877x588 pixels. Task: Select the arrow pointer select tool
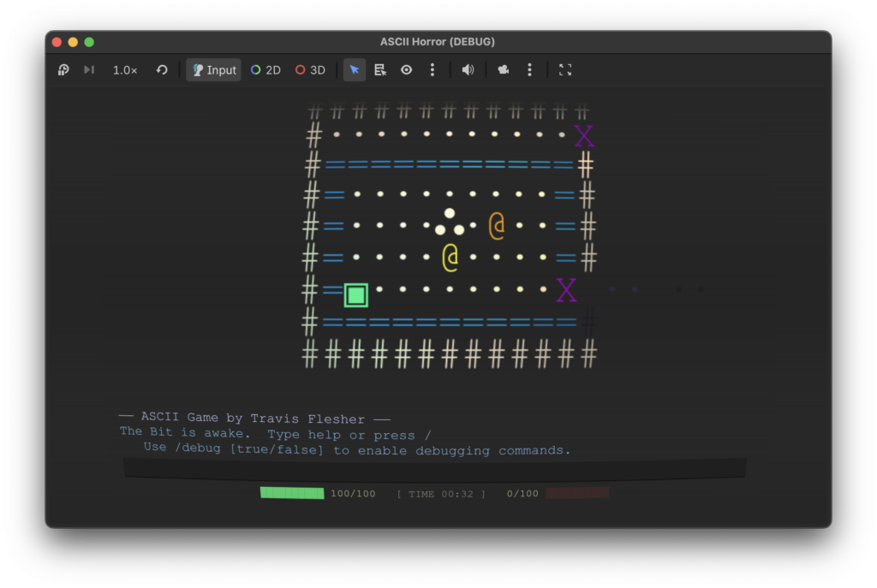pos(355,70)
